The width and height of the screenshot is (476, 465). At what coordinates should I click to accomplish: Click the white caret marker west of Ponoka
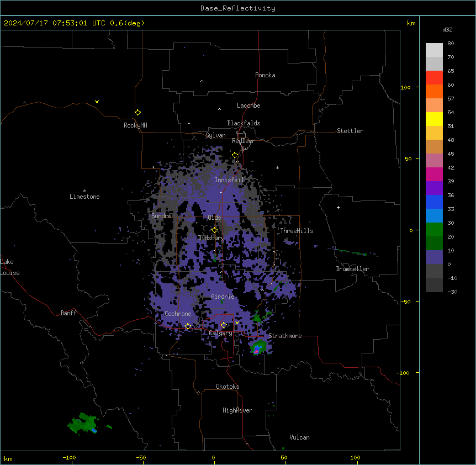point(202,81)
